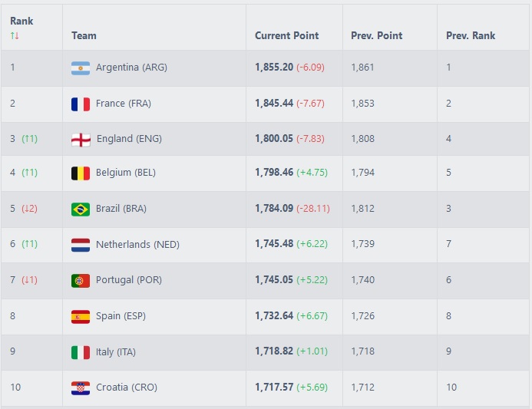Select the Team column header

point(84,35)
